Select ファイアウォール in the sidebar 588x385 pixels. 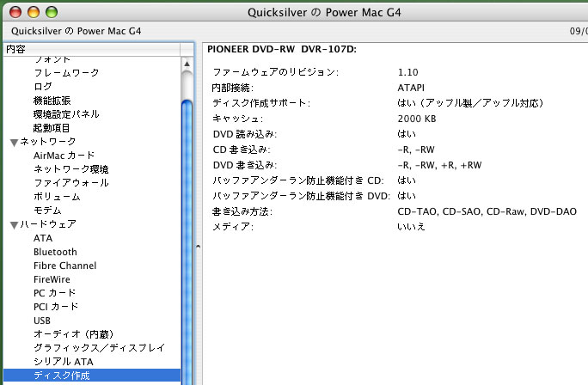[x=70, y=183]
